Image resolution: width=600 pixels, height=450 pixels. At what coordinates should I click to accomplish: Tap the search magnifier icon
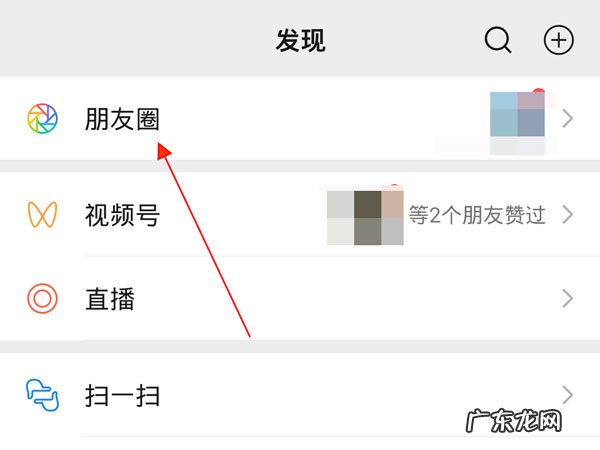click(498, 39)
